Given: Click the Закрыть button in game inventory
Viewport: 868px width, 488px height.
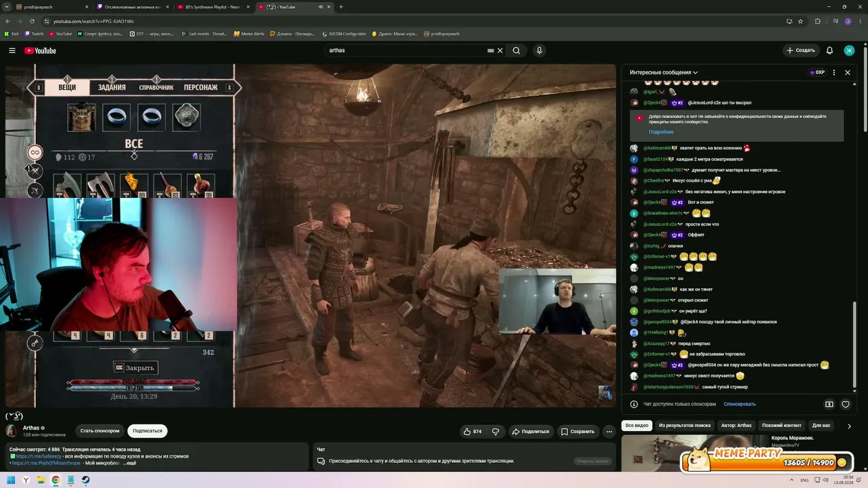Looking at the screenshot, I should coord(135,368).
